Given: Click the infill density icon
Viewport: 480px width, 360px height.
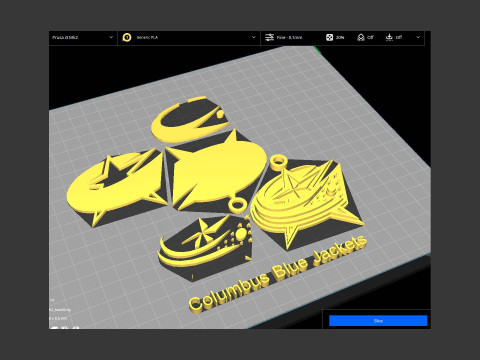Looking at the screenshot, I should click(x=329, y=38).
